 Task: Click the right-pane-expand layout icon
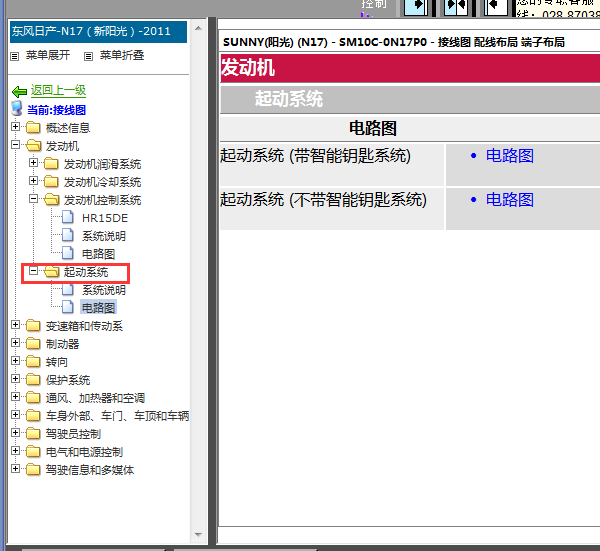click(496, 7)
